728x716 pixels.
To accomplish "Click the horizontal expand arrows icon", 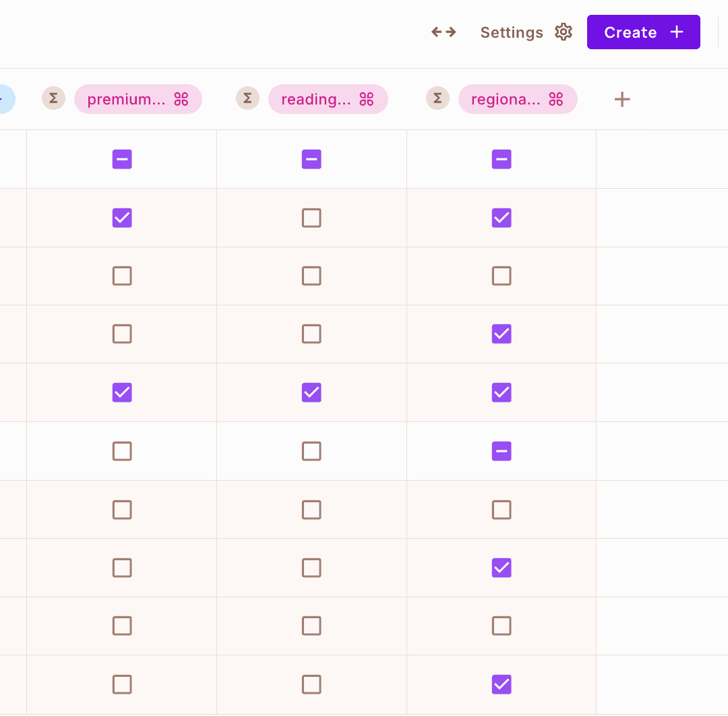I will pos(444,32).
